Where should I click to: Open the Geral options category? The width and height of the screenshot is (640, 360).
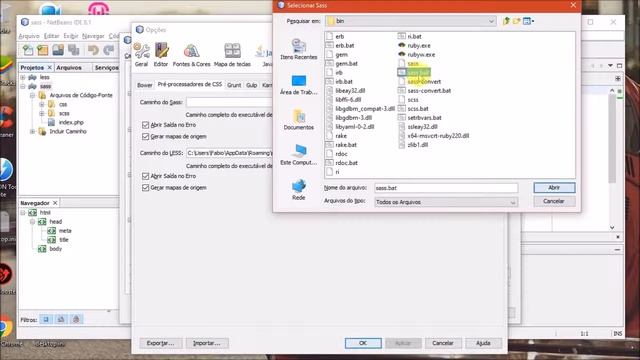coord(141,55)
